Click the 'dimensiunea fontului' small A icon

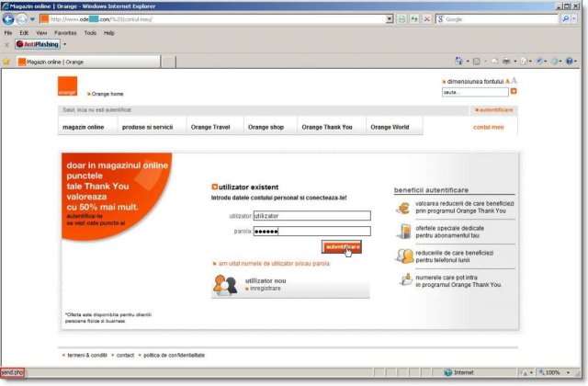click(x=507, y=82)
